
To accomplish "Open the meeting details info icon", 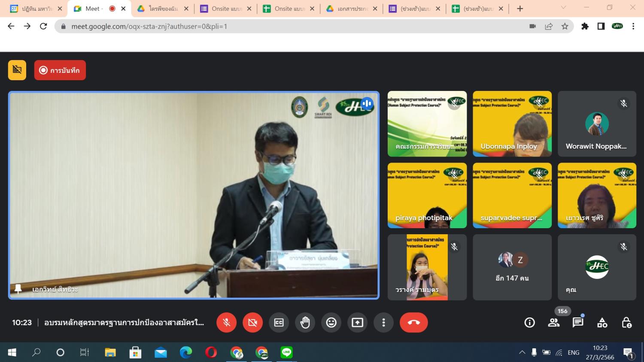I will [529, 323].
